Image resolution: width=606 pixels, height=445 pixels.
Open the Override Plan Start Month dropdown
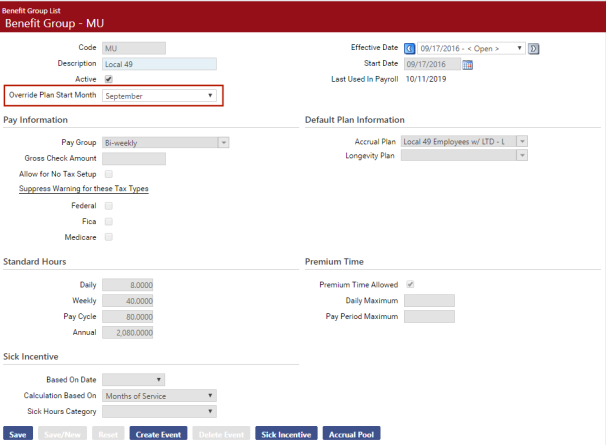pyautogui.click(x=159, y=96)
